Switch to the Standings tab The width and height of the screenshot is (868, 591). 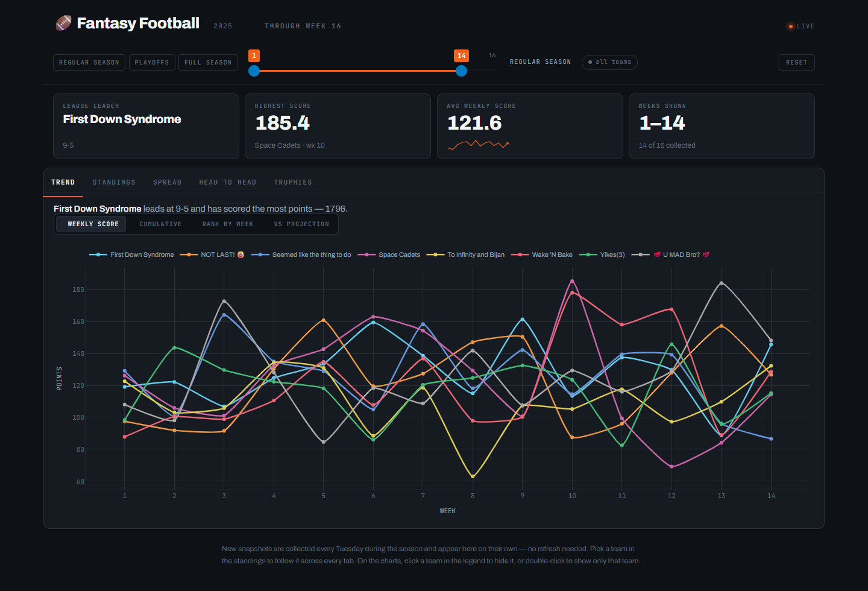114,182
